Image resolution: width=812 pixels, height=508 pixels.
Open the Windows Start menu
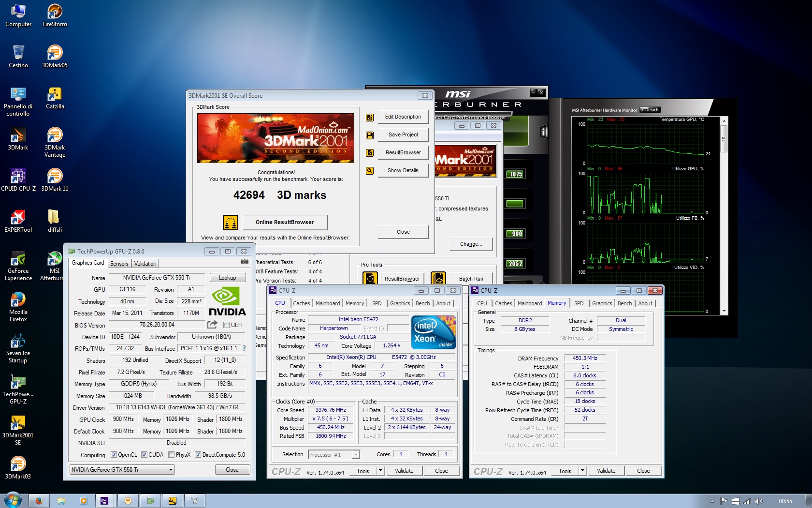tap(13, 500)
